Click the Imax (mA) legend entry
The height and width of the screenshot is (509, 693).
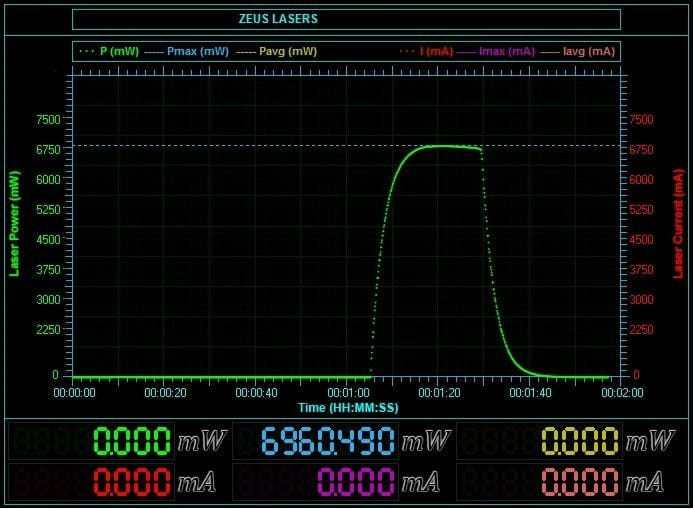500,51
